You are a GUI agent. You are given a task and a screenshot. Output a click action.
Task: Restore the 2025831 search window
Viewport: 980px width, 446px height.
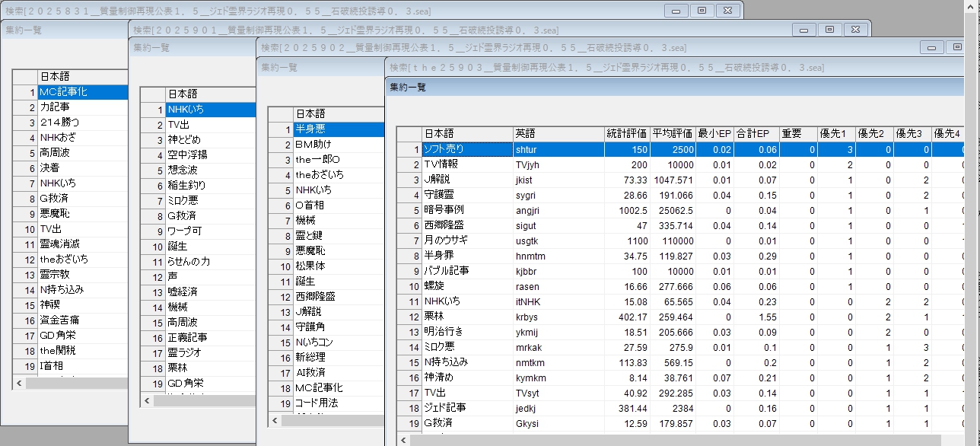pyautogui.click(x=702, y=11)
